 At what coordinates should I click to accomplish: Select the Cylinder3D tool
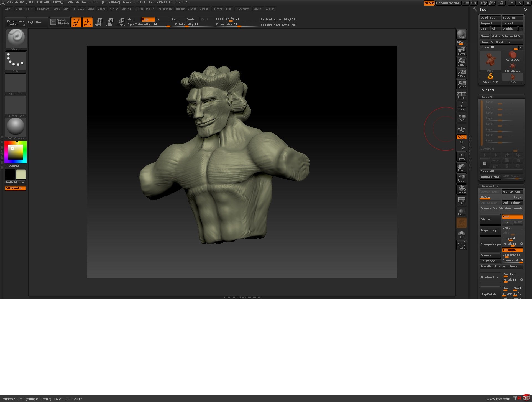coord(512,56)
